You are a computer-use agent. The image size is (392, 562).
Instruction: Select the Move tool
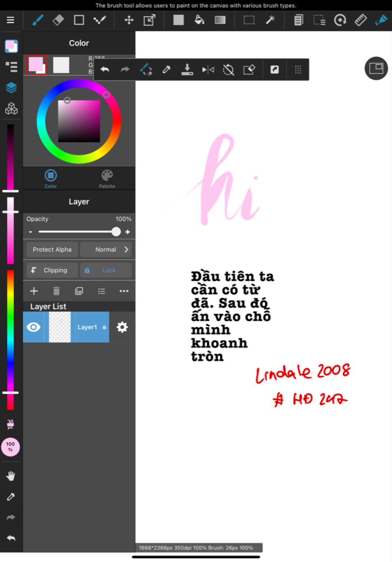pos(129,20)
